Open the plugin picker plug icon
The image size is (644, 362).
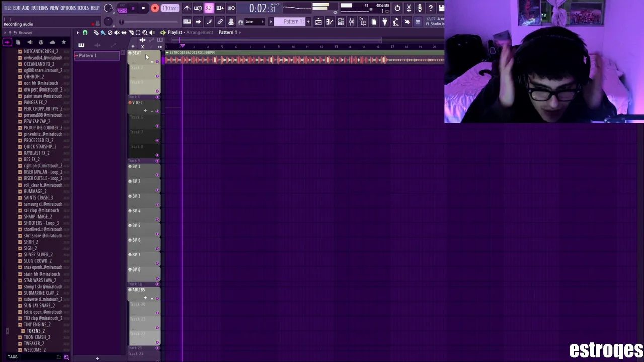point(385,22)
